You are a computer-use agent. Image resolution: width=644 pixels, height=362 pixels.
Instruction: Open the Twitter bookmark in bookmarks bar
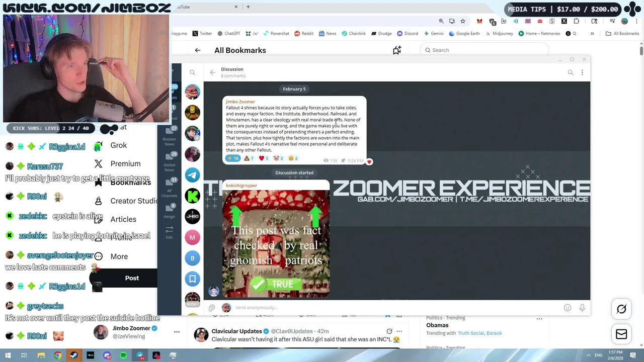pos(202,34)
